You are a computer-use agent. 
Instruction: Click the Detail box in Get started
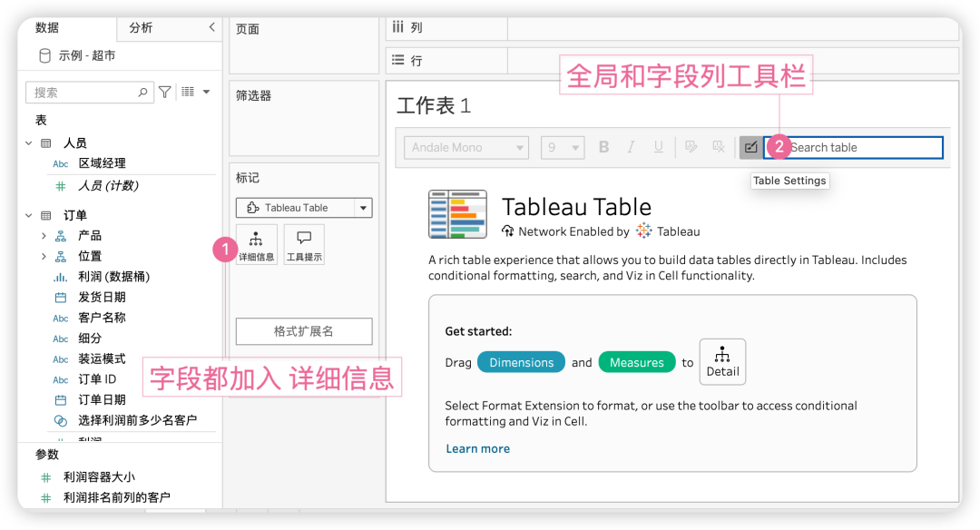[722, 362]
